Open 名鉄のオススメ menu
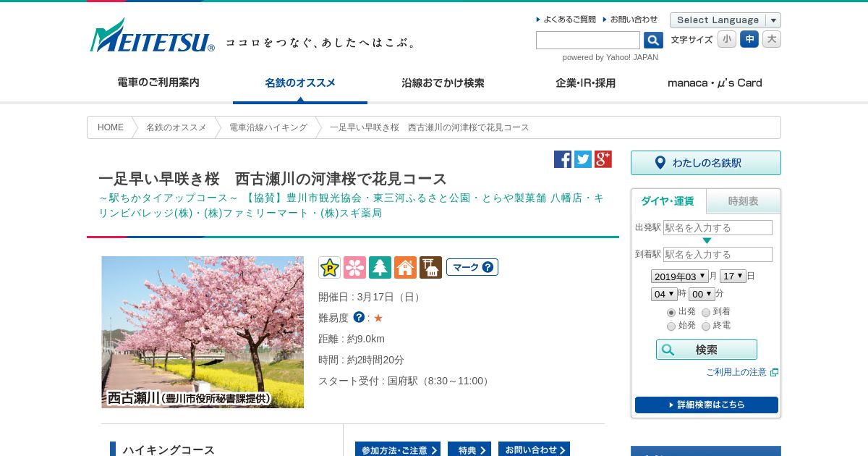 300,83
